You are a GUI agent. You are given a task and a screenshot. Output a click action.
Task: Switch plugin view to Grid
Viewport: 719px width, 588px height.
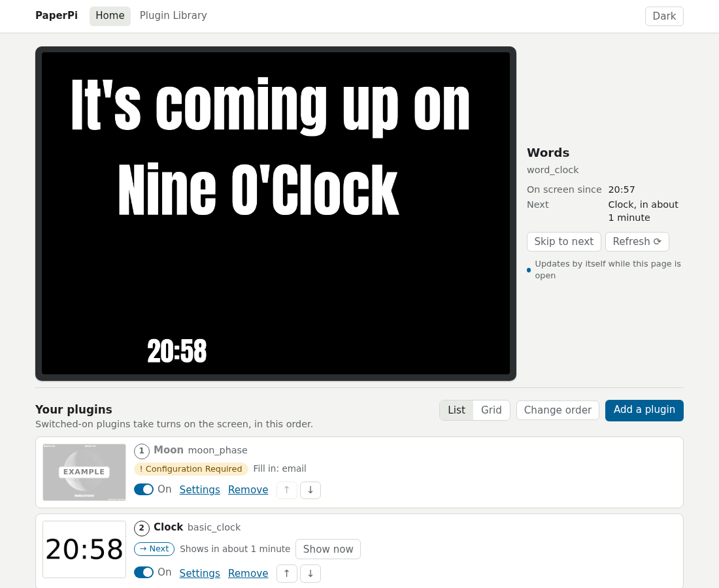[x=491, y=410]
